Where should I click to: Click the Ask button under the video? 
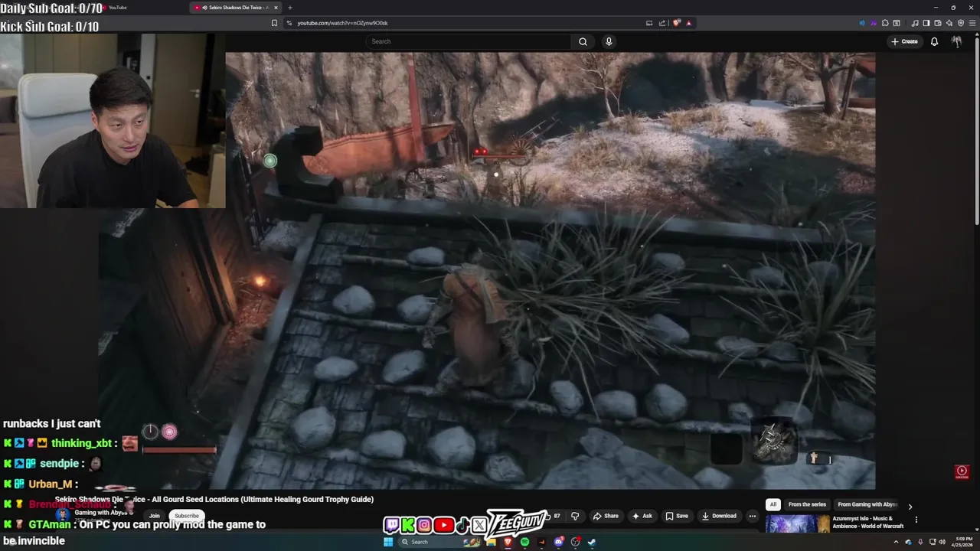642,516
